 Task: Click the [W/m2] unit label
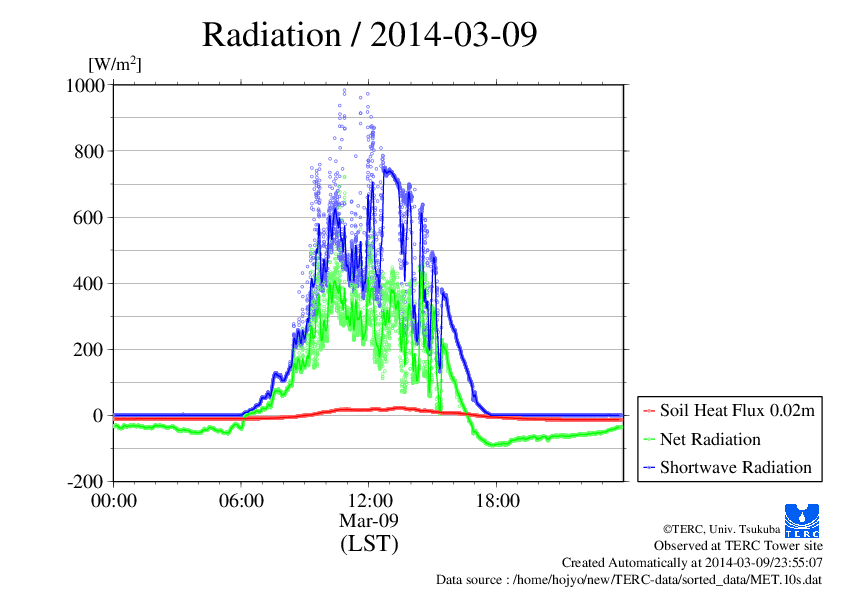click(x=115, y=64)
